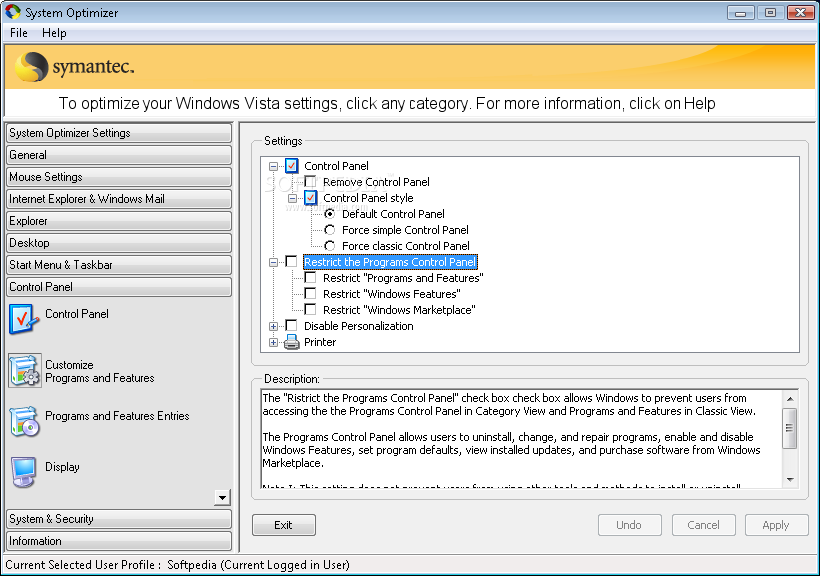Select Force simple Control Panel option
This screenshot has width=820, height=576.
(329, 230)
